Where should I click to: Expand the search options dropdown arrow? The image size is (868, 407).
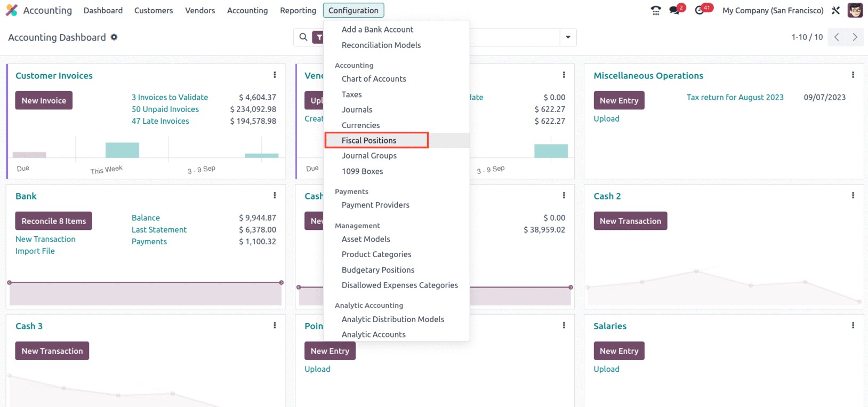point(568,37)
